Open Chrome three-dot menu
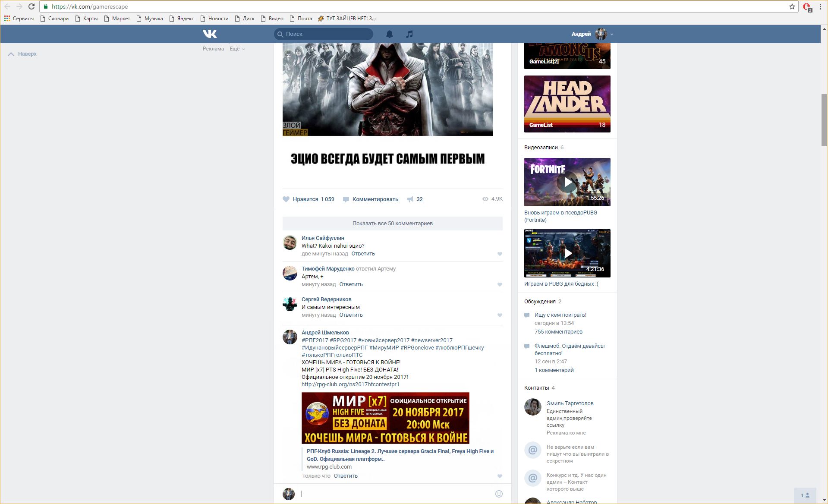The image size is (828, 504). pyautogui.click(x=820, y=6)
